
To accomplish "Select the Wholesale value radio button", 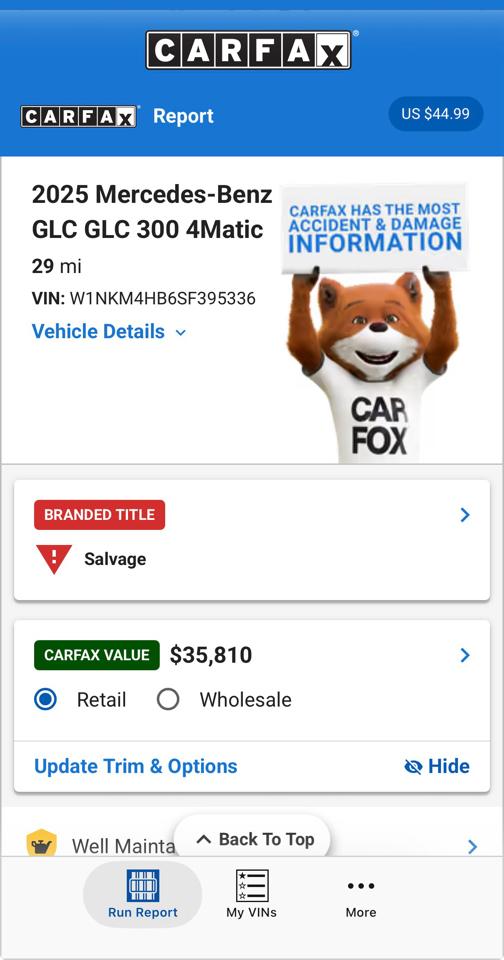I will (x=168, y=699).
